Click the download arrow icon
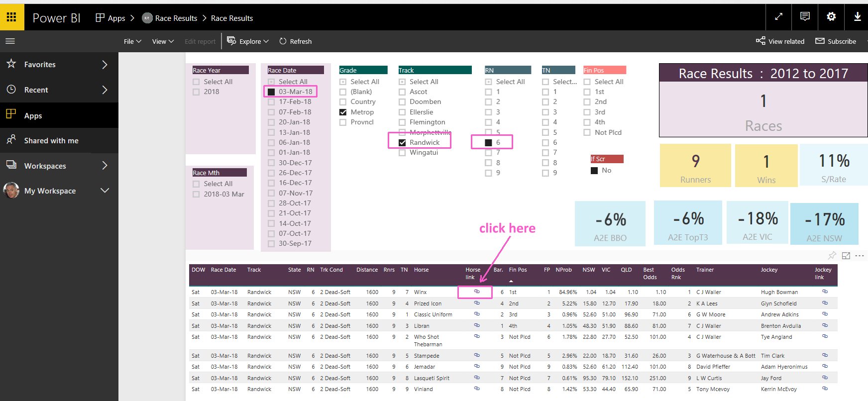Image resolution: width=868 pixels, height=401 pixels. click(x=858, y=17)
